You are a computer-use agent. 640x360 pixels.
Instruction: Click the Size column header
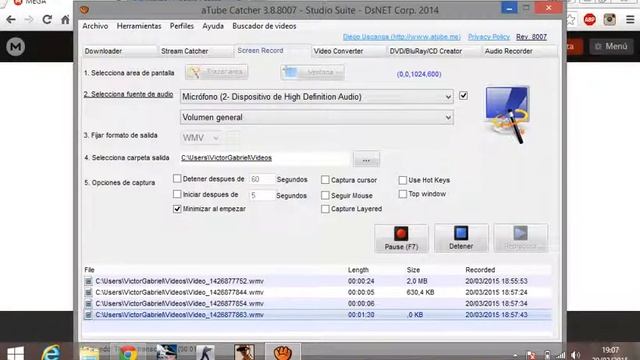(413, 270)
